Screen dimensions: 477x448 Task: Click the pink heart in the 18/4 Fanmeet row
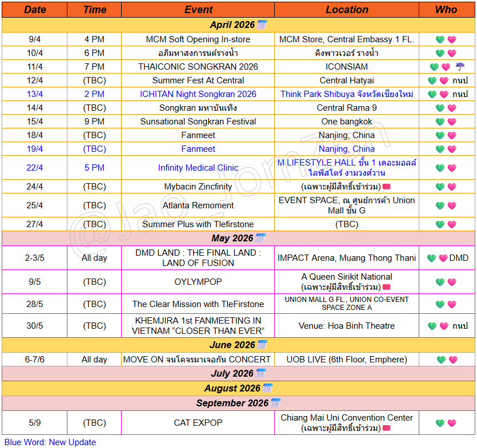[x=452, y=135]
